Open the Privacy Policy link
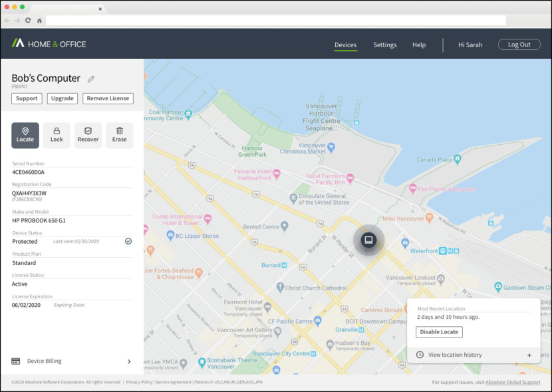Screen dimensions: 552x392 click(139, 382)
